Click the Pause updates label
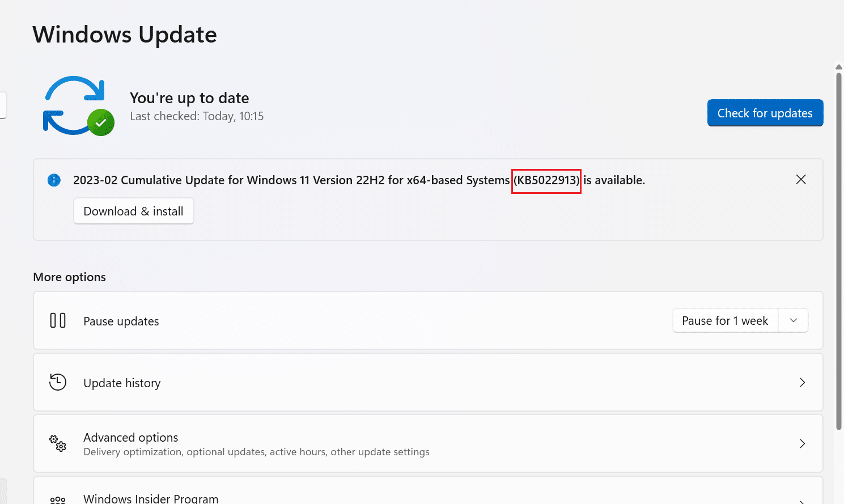 [121, 321]
